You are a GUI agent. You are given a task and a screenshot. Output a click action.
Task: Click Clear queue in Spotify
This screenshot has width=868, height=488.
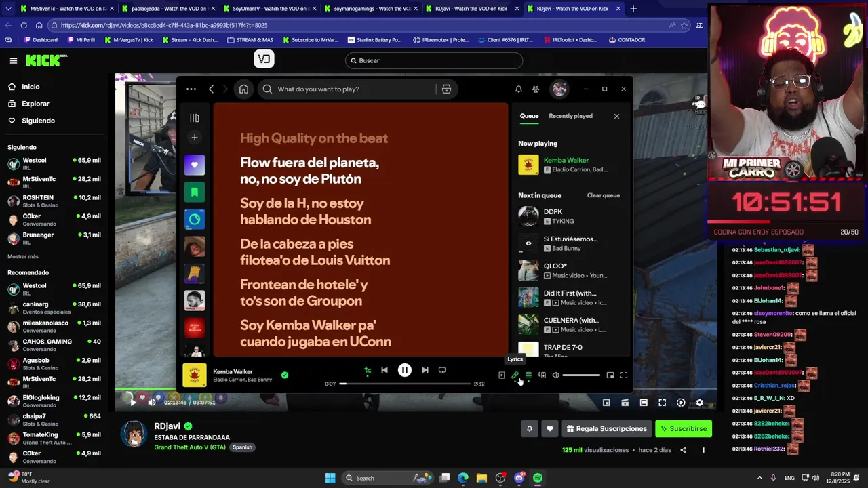point(604,195)
